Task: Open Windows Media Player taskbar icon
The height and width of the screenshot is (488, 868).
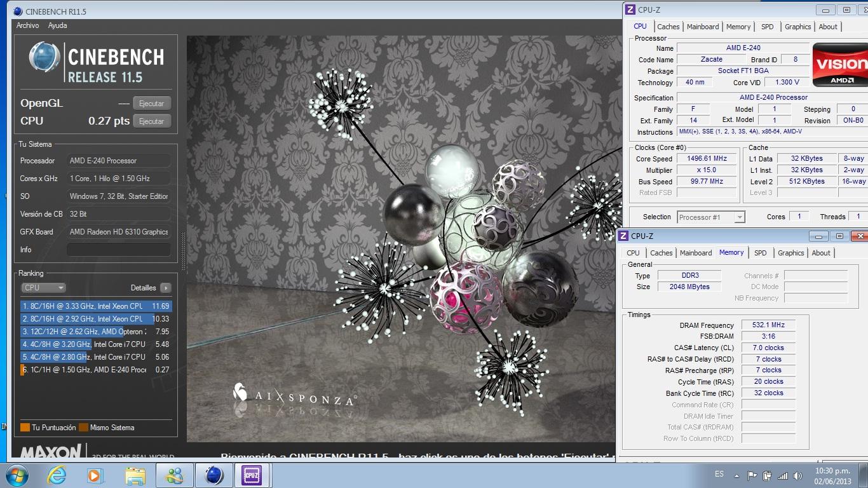Action: tap(94, 475)
